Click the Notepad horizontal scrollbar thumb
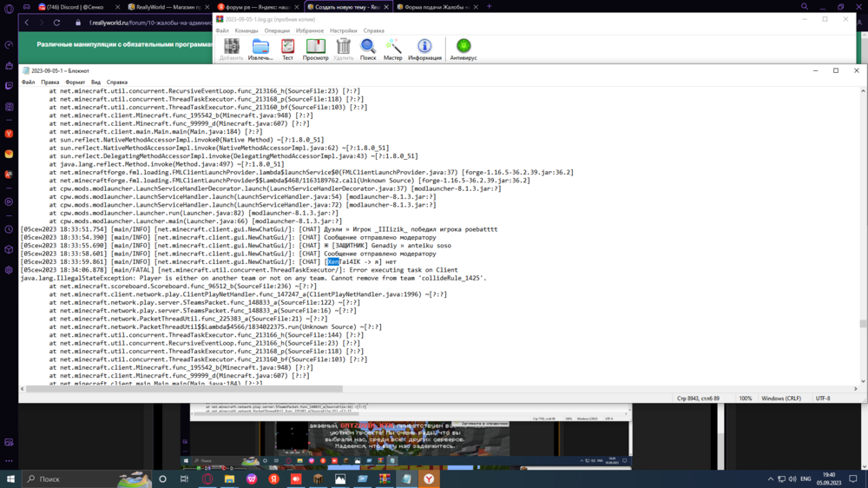 coord(184,389)
